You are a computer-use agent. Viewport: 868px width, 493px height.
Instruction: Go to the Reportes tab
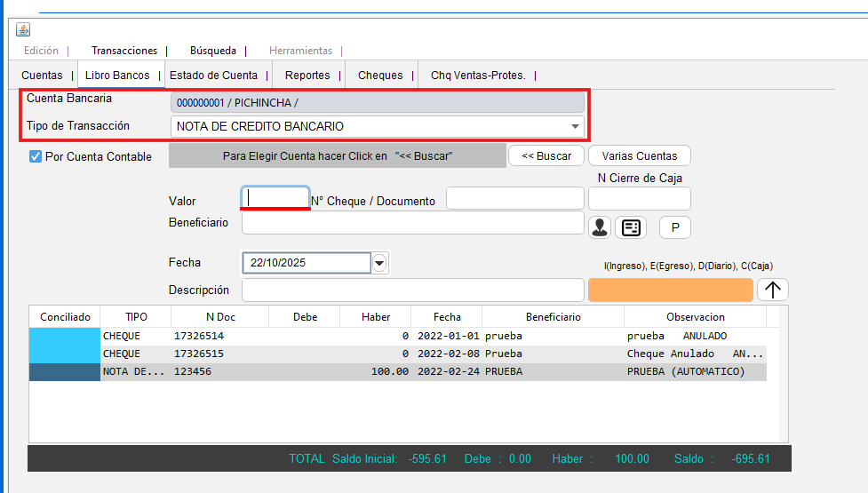tap(307, 76)
